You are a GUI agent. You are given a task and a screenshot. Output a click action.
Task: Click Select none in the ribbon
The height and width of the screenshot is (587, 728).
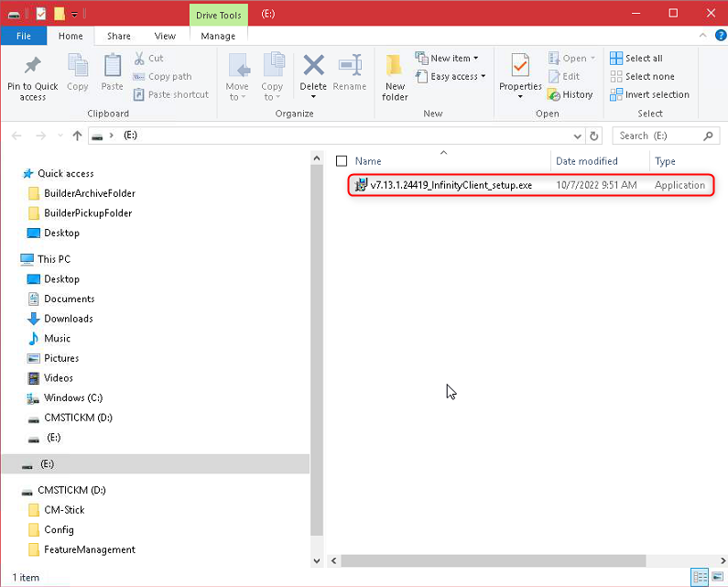tap(642, 76)
